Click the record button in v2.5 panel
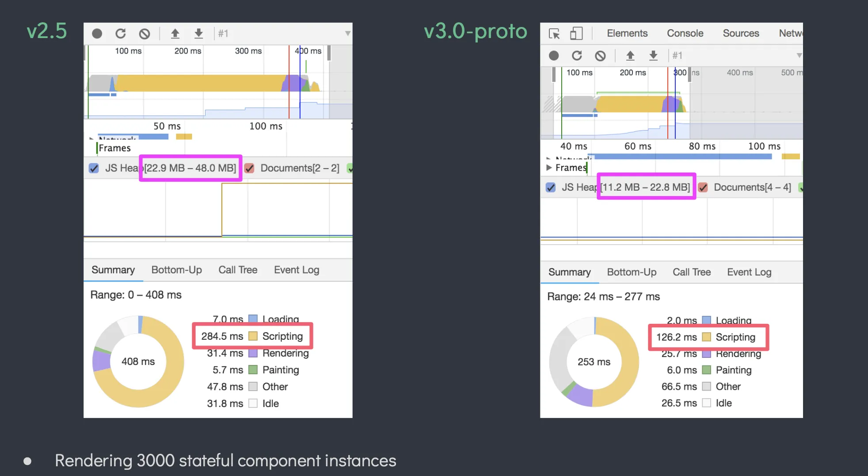 click(97, 34)
